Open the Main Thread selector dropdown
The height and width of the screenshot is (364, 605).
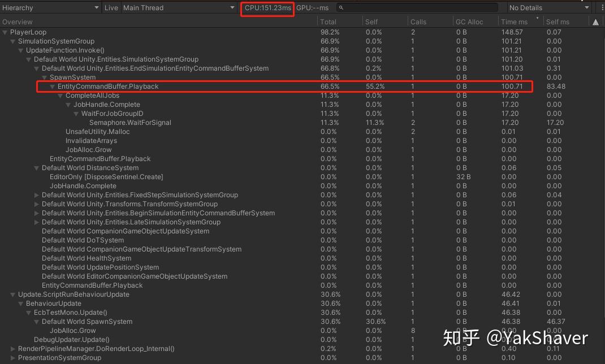click(178, 8)
